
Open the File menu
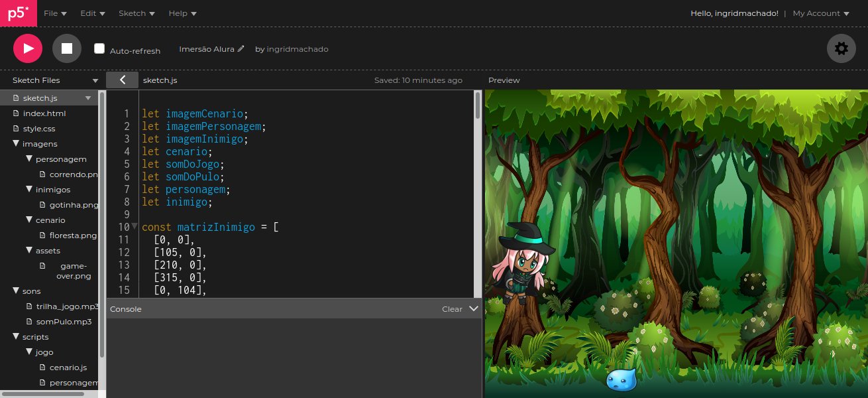pyautogui.click(x=55, y=13)
